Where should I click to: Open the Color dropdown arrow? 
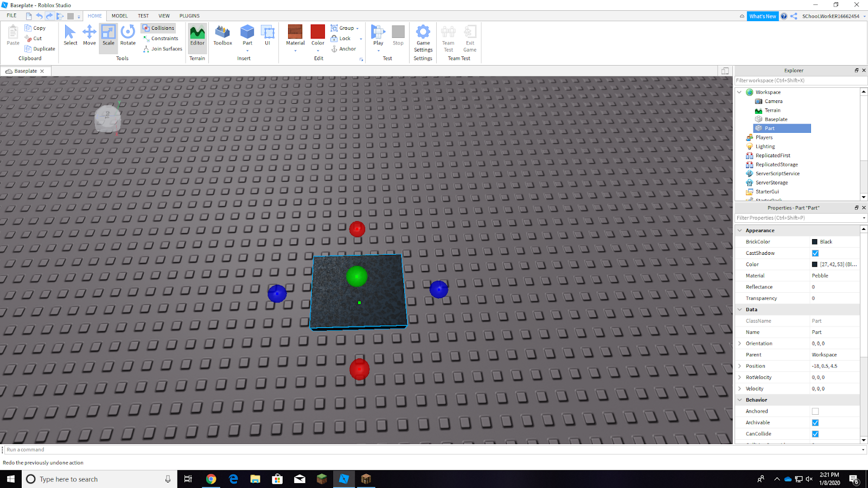[x=318, y=51]
